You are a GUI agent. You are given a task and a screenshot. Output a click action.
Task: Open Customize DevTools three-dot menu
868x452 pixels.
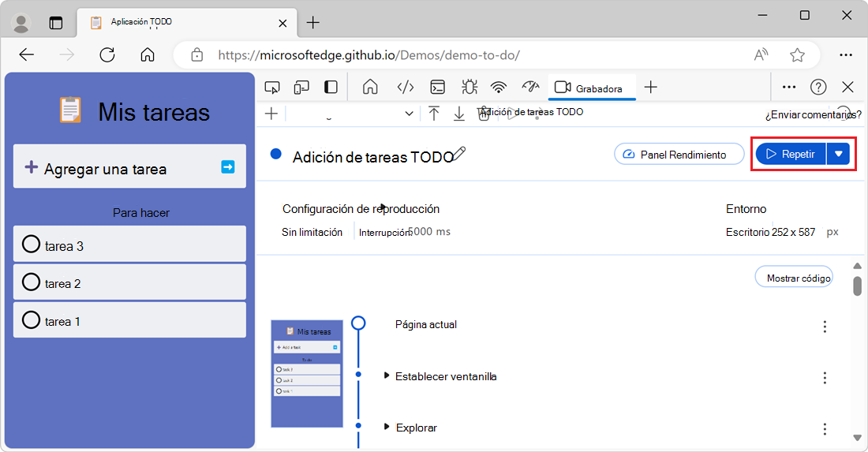tap(789, 87)
